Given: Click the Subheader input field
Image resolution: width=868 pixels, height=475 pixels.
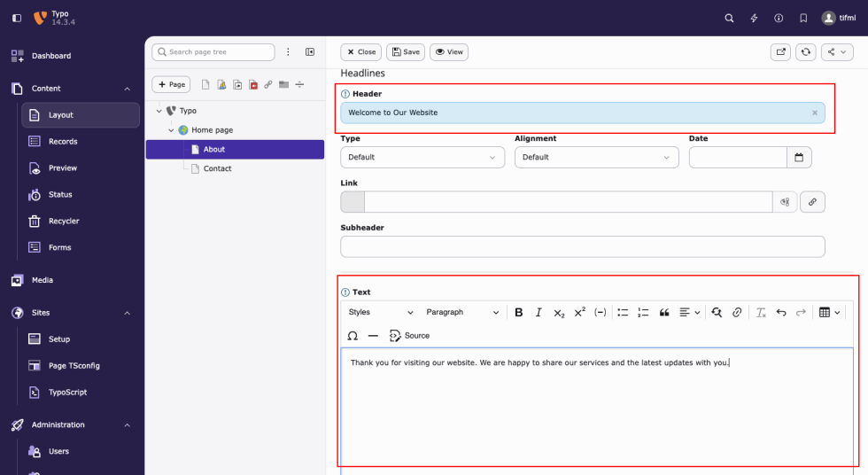Looking at the screenshot, I should click(583, 247).
